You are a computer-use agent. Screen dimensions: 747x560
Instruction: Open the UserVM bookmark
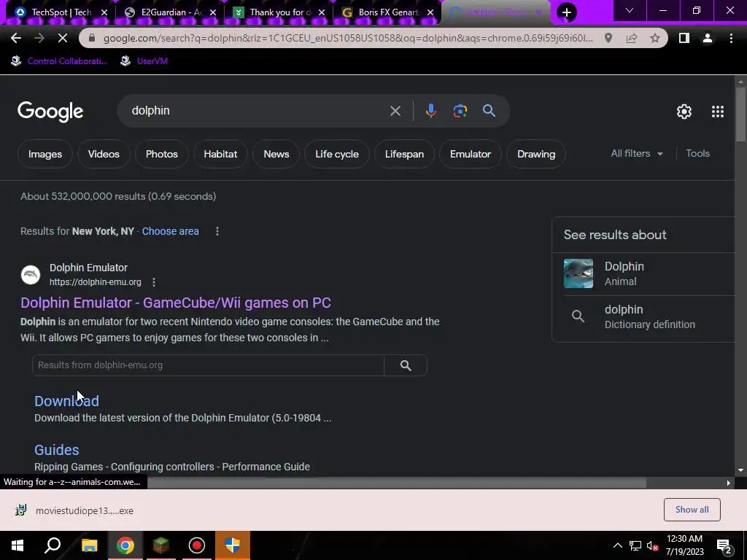click(x=144, y=61)
